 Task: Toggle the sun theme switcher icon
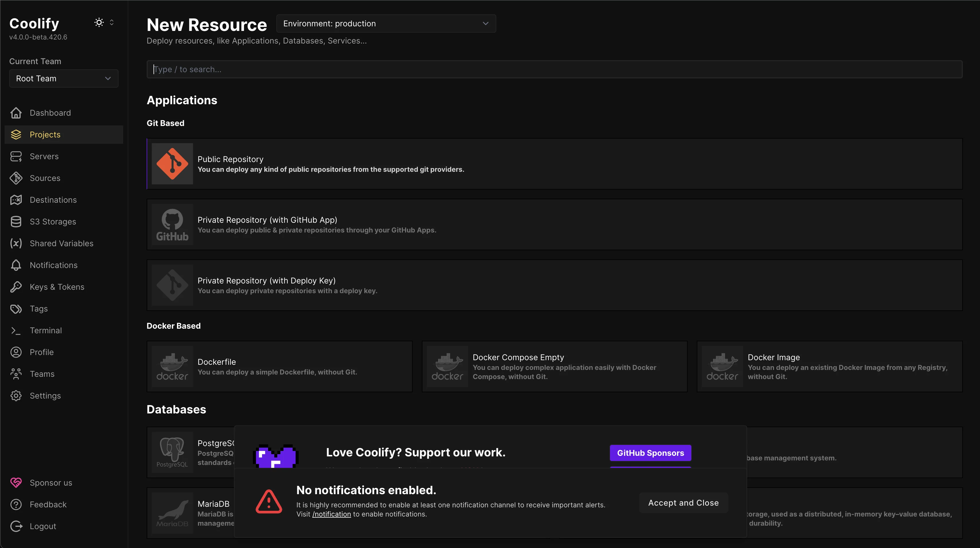coord(99,22)
